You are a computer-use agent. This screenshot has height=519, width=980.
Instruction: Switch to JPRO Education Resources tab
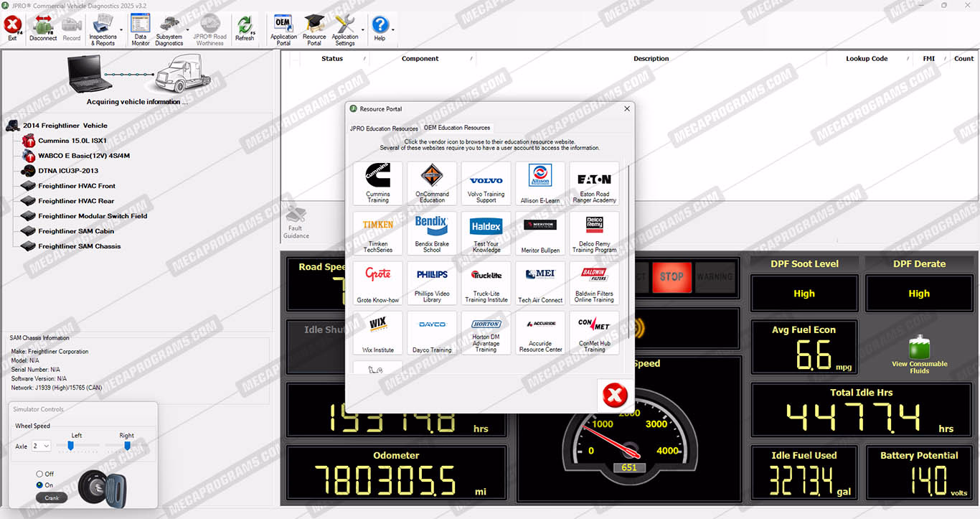(384, 128)
